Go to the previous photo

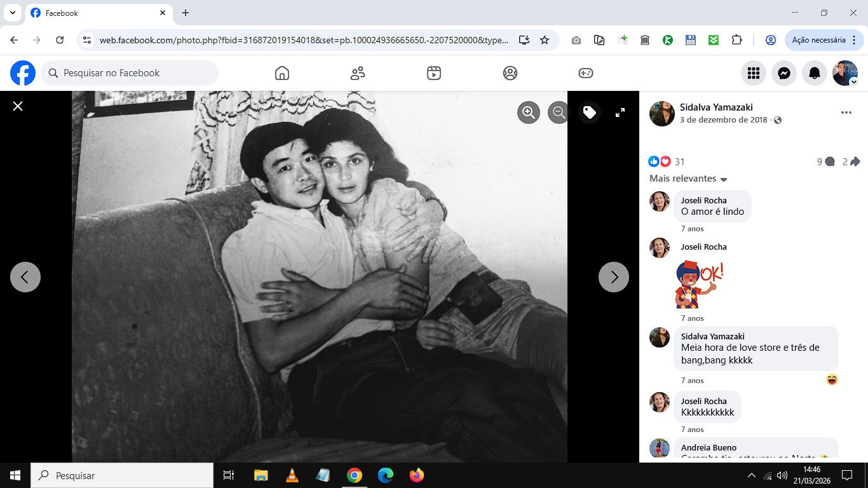[x=25, y=277]
